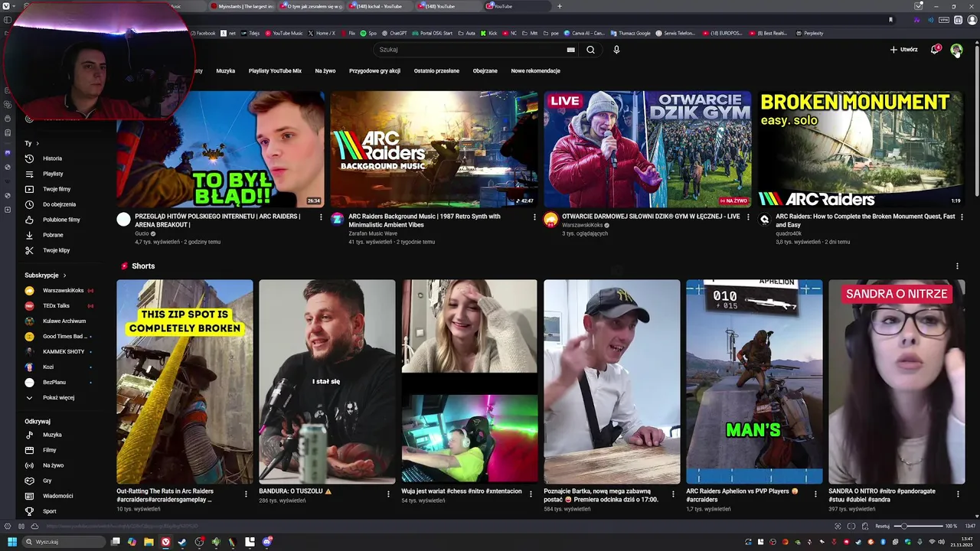This screenshot has height=551, width=980.
Task: Open Do obejrzenia watch-later list
Action: coord(59,204)
